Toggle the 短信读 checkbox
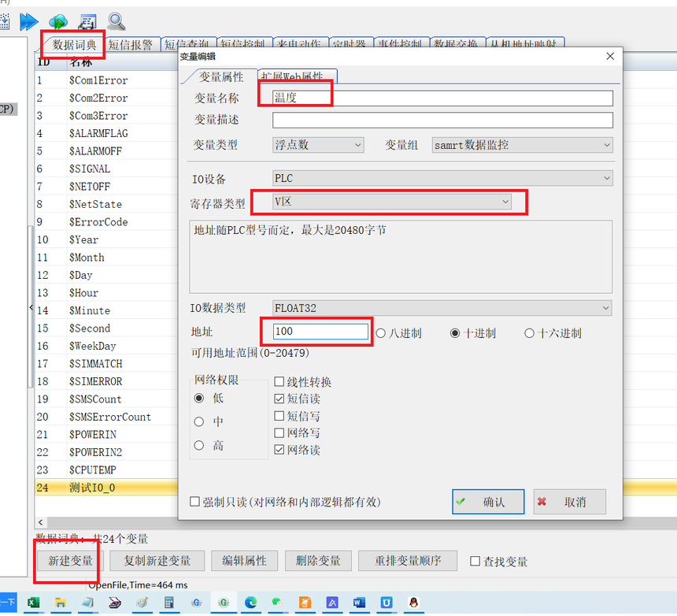677x616 pixels. point(279,399)
